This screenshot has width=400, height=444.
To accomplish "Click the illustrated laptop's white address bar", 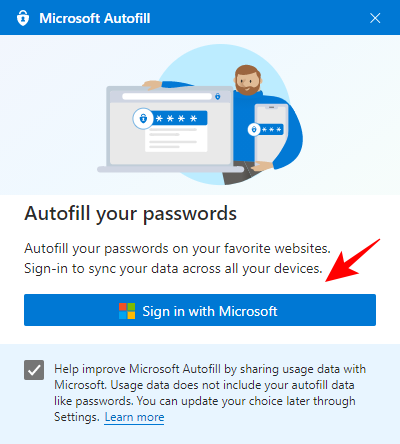I will (167, 96).
